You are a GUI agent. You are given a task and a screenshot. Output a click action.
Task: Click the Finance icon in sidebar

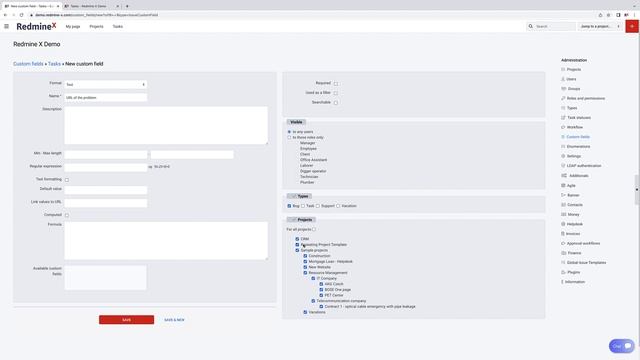tap(563, 253)
